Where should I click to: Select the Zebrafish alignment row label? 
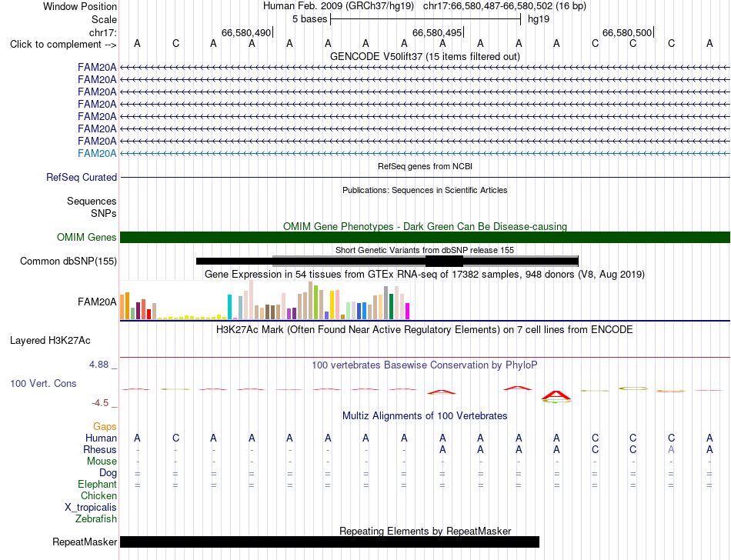96,518
